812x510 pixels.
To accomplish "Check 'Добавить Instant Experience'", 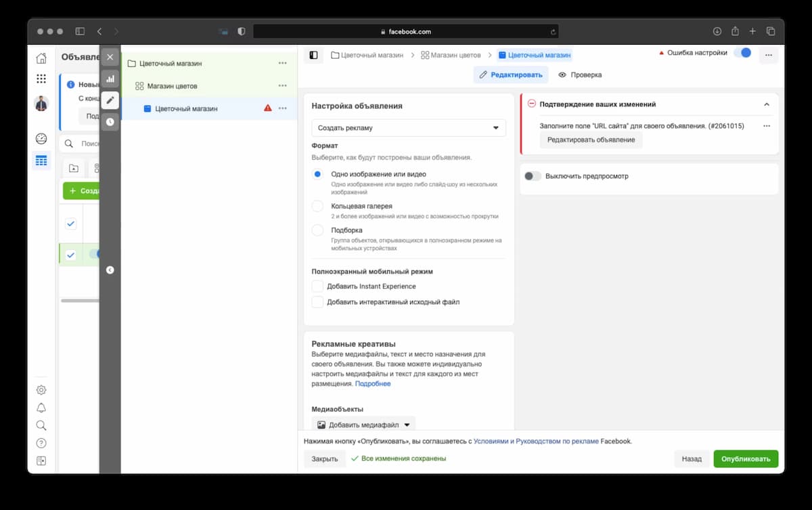I will click(317, 286).
